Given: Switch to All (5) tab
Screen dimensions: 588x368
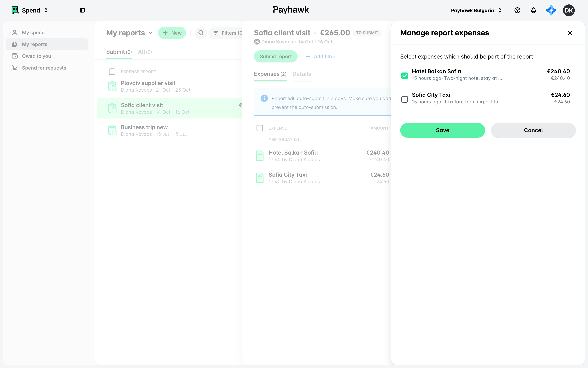Looking at the screenshot, I should pyautogui.click(x=145, y=52).
